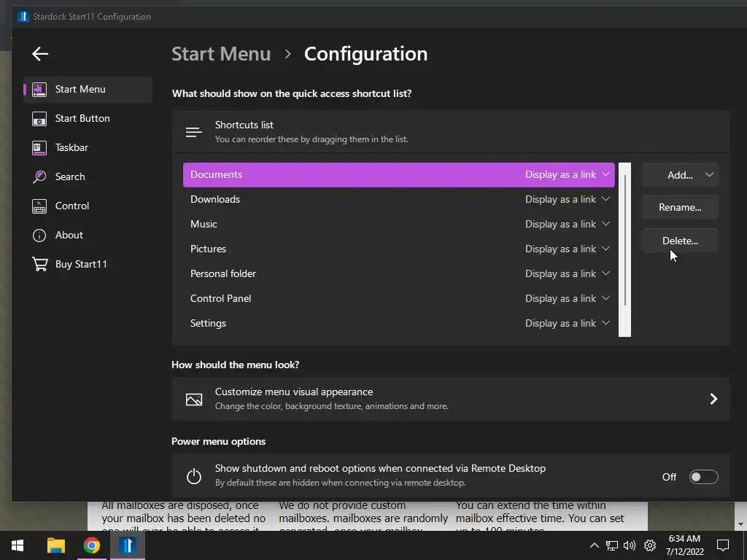Select the Music shortcut row

click(x=399, y=225)
